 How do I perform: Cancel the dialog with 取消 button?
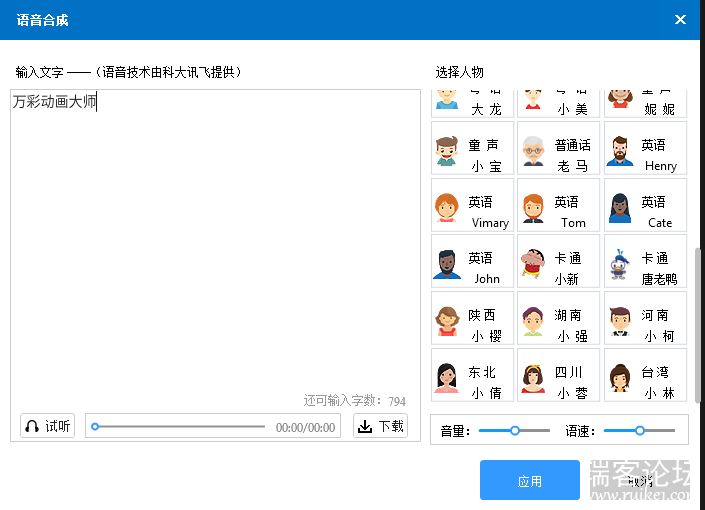pyautogui.click(x=640, y=480)
